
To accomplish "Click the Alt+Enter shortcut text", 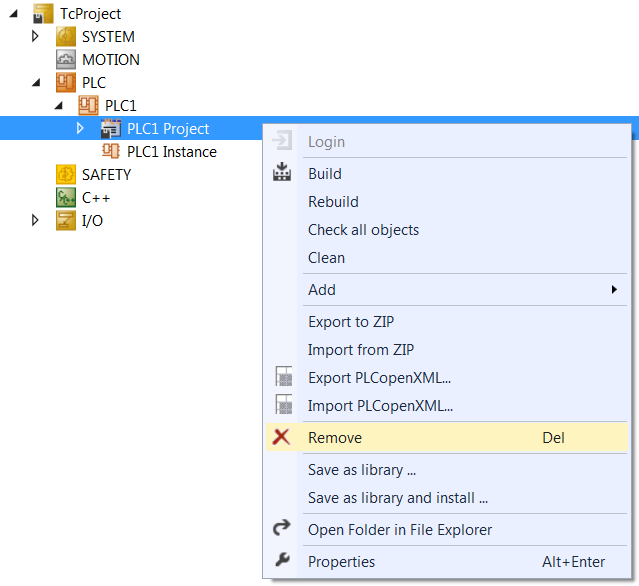I will coord(573,562).
